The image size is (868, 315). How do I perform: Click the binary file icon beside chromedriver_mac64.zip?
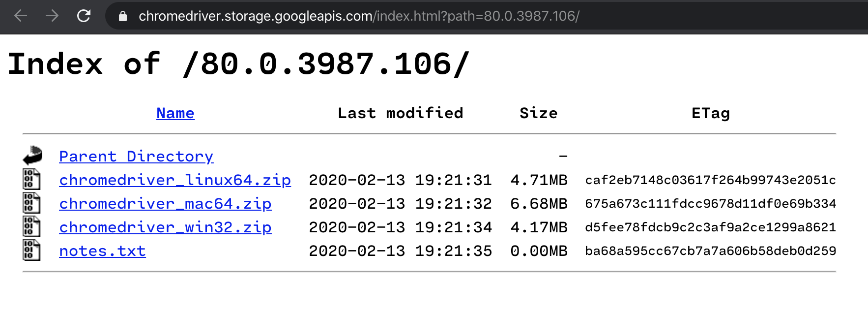coord(31,203)
